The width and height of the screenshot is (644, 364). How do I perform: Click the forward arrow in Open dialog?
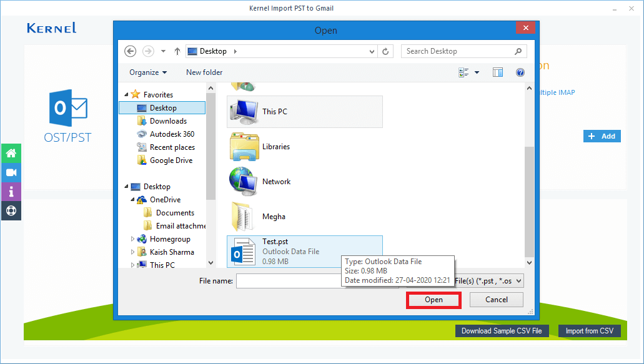click(148, 51)
